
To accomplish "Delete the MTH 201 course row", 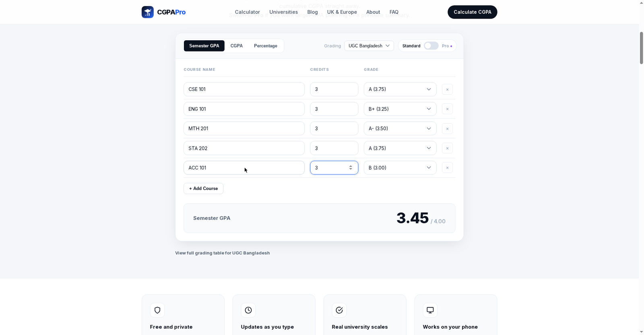I will tap(447, 129).
